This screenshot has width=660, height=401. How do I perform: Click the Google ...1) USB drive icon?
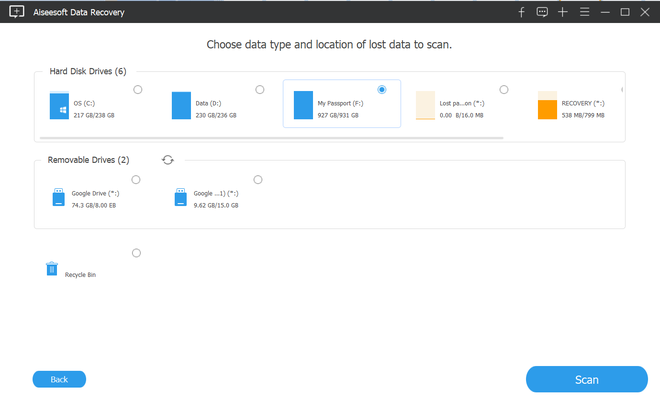[181, 197]
